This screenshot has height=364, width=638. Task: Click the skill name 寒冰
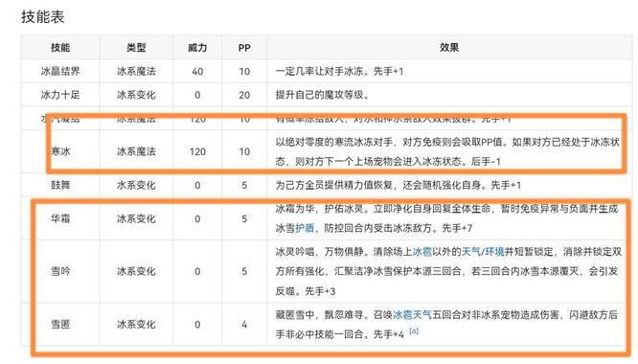60,151
